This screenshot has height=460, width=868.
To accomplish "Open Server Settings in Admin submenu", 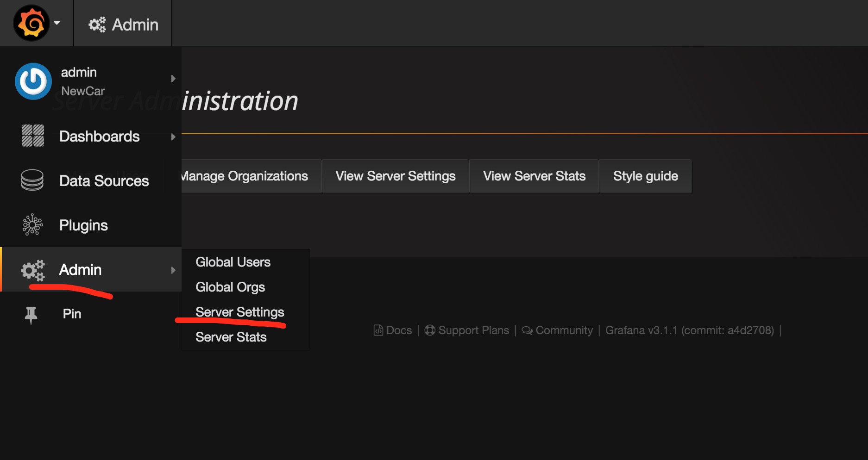I will tap(239, 312).
